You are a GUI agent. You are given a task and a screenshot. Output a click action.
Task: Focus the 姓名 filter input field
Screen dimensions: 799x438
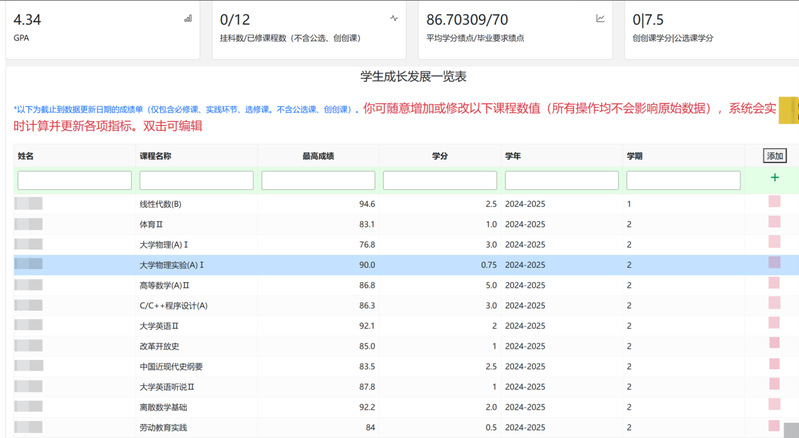pos(75,180)
